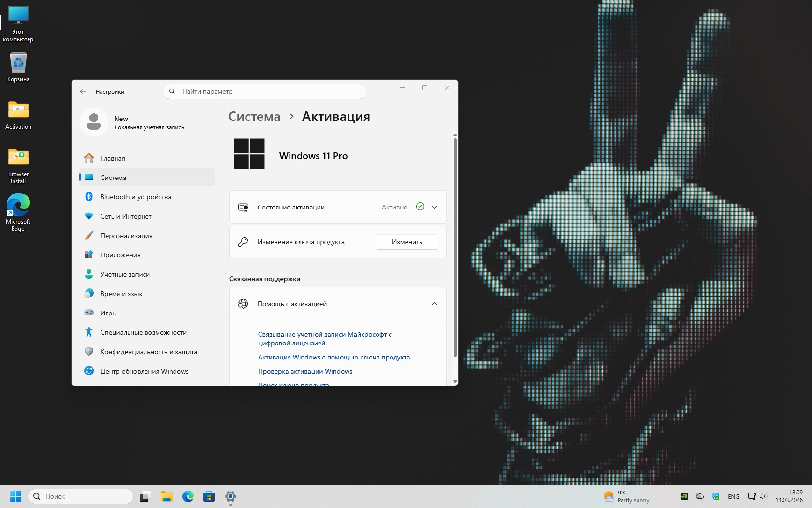Click the back arrow in Settings

pos(83,91)
